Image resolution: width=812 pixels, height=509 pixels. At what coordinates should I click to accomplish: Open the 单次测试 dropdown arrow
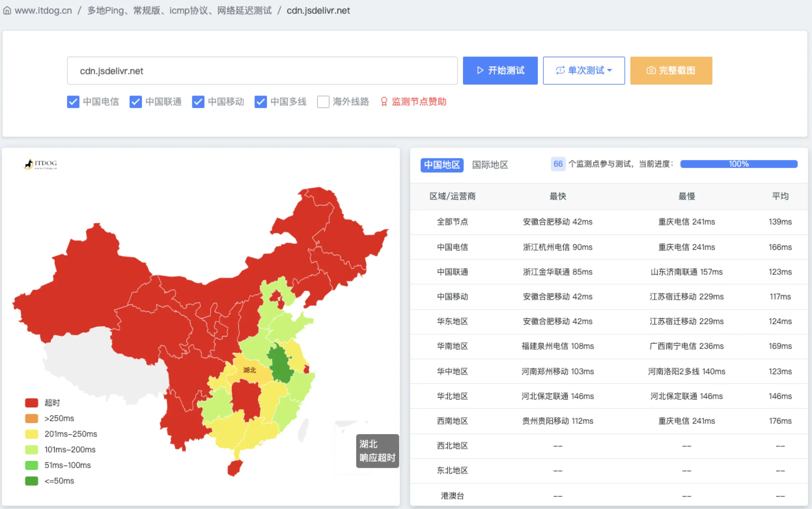pos(609,70)
